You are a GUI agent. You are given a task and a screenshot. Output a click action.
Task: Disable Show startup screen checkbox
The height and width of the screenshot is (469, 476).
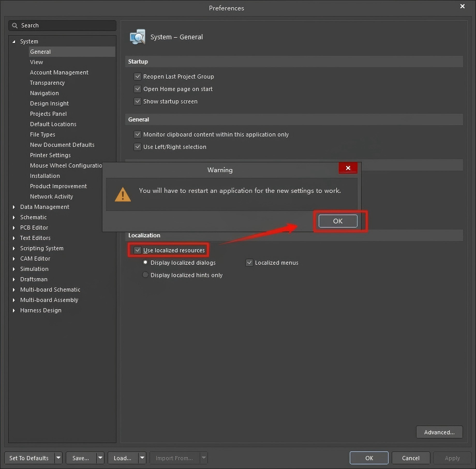[138, 101]
